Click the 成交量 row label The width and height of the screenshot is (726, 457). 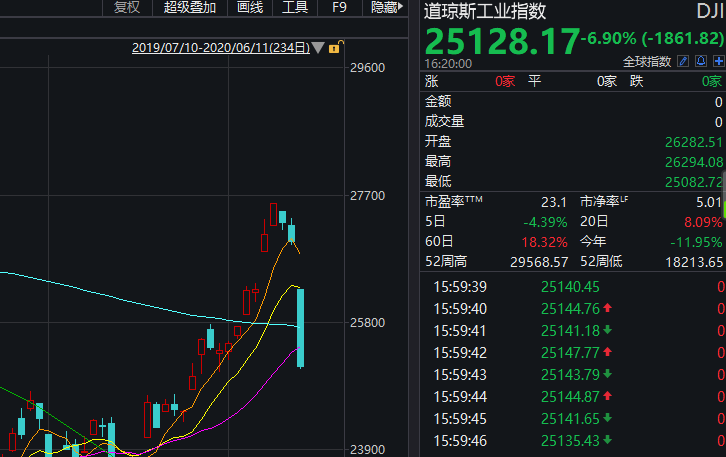[x=444, y=121]
